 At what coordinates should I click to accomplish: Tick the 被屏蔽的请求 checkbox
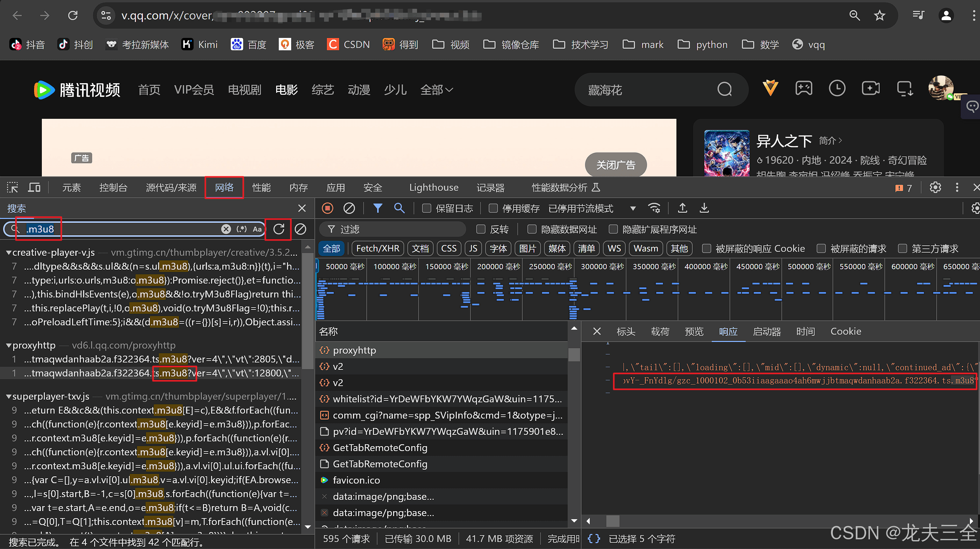pyautogui.click(x=821, y=248)
